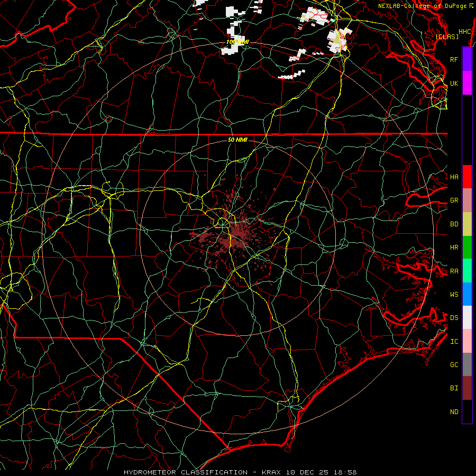Click the WS blue legend swatch
Viewport: 476px width, 476px height.
(x=467, y=294)
